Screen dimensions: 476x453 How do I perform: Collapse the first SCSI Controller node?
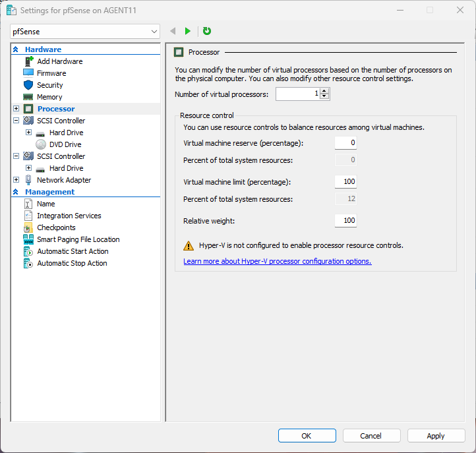pos(16,121)
